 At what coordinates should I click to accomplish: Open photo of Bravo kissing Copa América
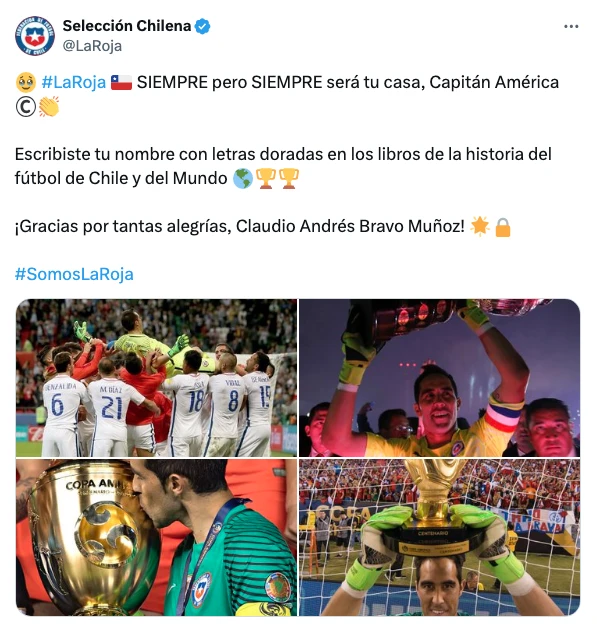pyautogui.click(x=156, y=537)
